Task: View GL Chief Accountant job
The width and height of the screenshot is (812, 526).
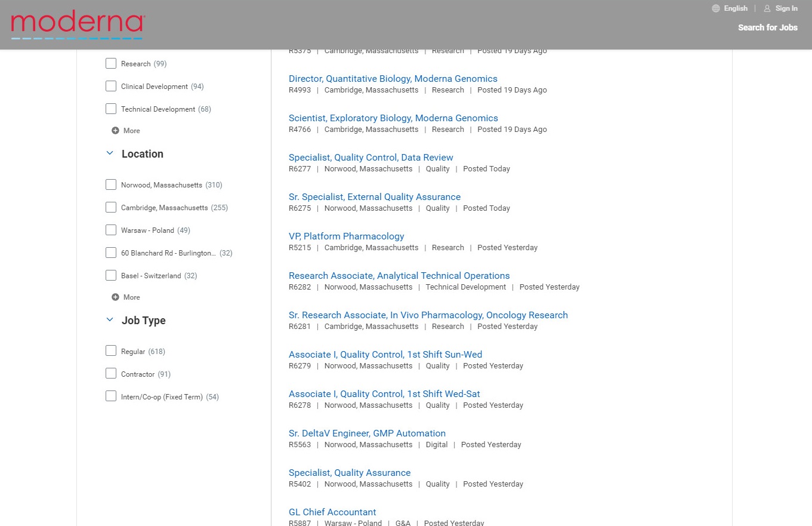Action: pyautogui.click(x=332, y=512)
